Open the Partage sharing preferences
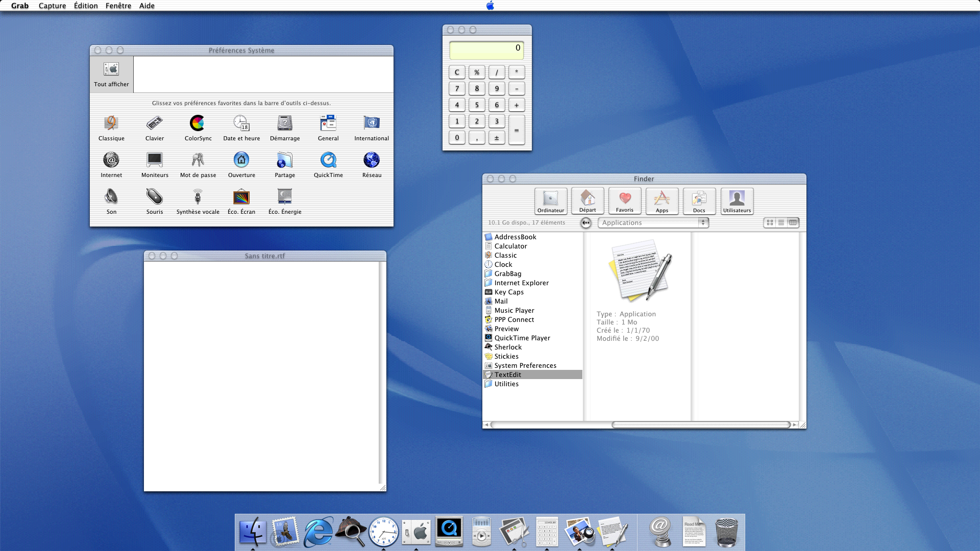 pyautogui.click(x=285, y=164)
